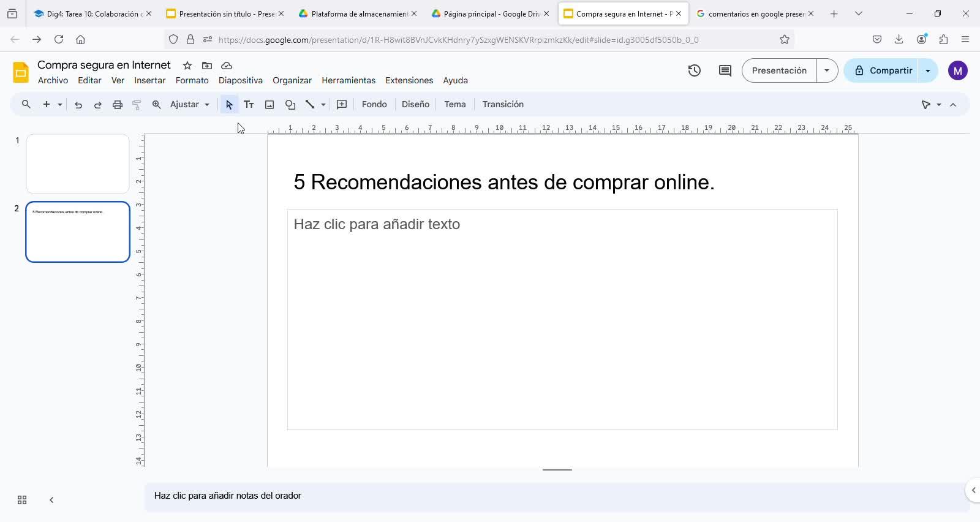980x522 pixels.
Task: Open the Compartir dropdown arrow
Action: (x=928, y=70)
